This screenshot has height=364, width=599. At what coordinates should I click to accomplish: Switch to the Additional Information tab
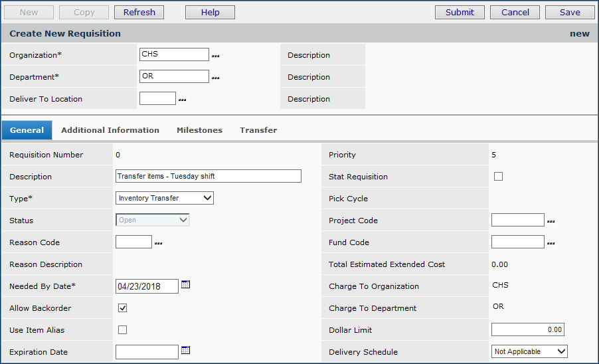coord(110,130)
